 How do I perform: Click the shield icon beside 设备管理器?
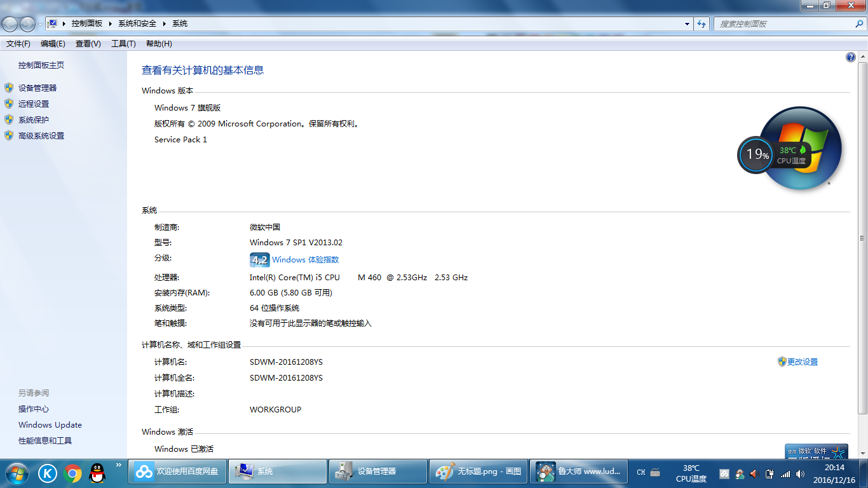click(9, 88)
